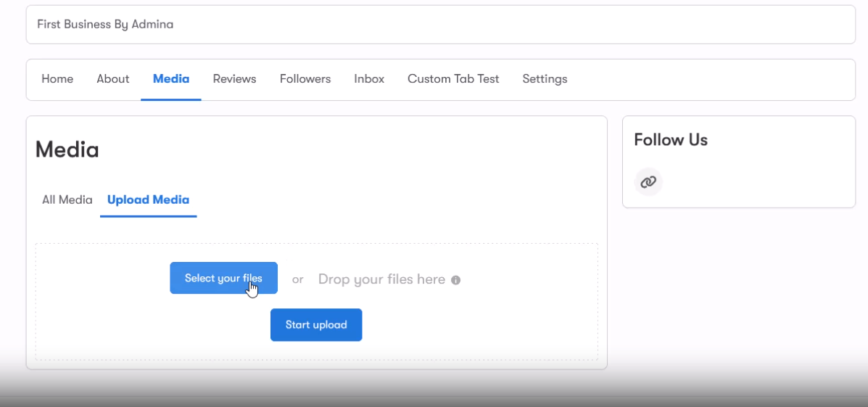The image size is (868, 407).
Task: Click the Drop your files here text
Action: pos(381,279)
